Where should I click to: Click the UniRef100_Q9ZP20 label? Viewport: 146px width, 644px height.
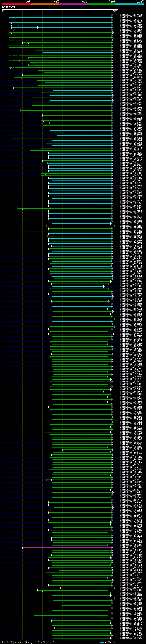point(131,40)
